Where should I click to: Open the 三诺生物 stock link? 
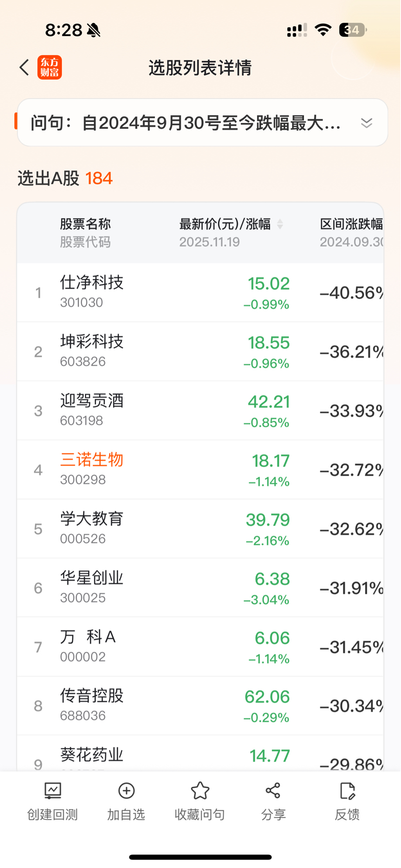pos(92,460)
